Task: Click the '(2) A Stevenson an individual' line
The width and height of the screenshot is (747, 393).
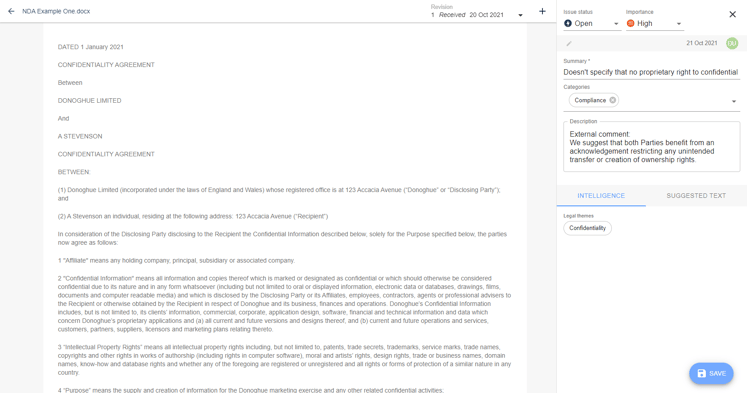Action: click(x=193, y=216)
